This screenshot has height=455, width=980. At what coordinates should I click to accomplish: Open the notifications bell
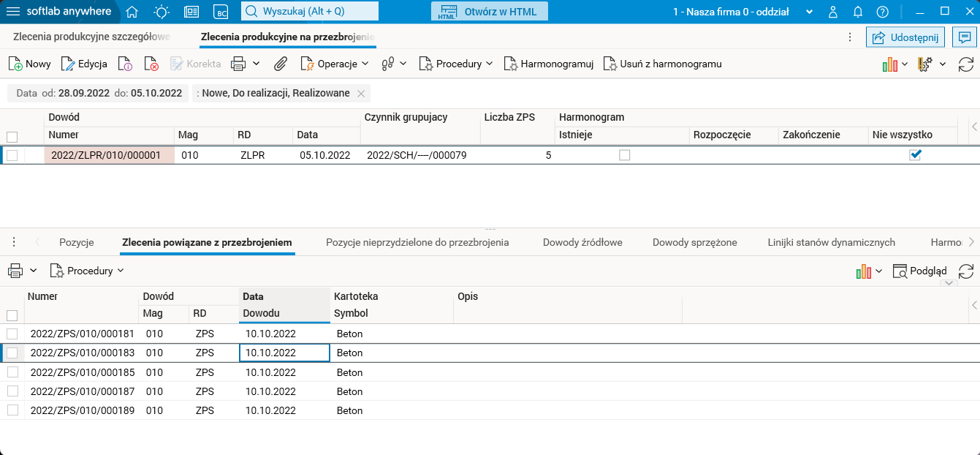pyautogui.click(x=858, y=12)
